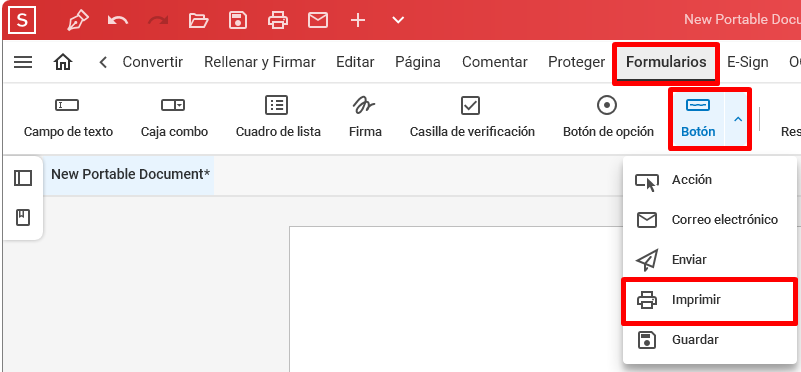Open the Página tab
Image resolution: width=801 pixels, height=372 pixels.
(418, 62)
